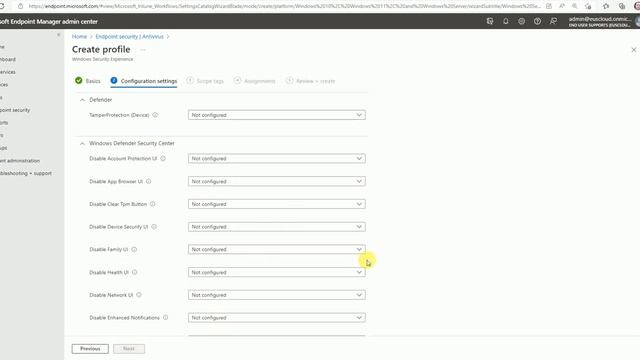Screen dimensions: 640x360
Task: Click info icon beside Disable Network UI
Action: (x=139, y=295)
